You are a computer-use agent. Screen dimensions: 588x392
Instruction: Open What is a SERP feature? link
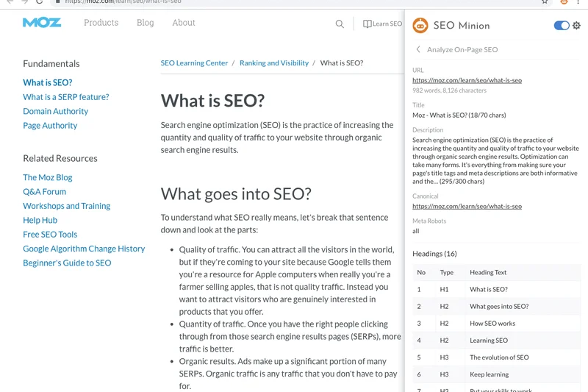pos(65,97)
